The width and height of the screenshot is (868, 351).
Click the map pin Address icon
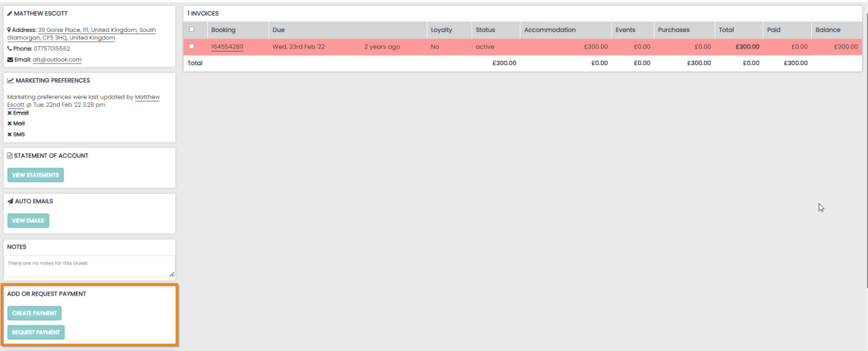pos(9,30)
